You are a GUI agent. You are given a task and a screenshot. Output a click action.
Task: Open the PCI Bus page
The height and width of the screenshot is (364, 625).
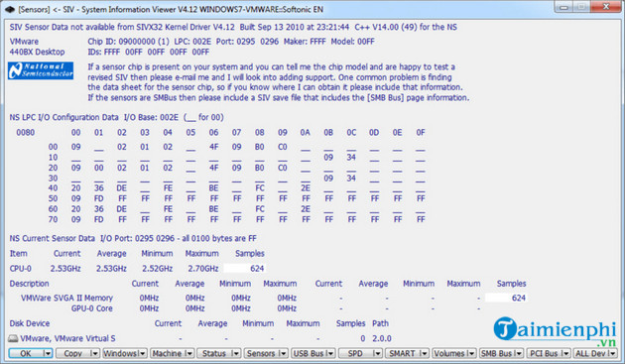click(x=544, y=353)
